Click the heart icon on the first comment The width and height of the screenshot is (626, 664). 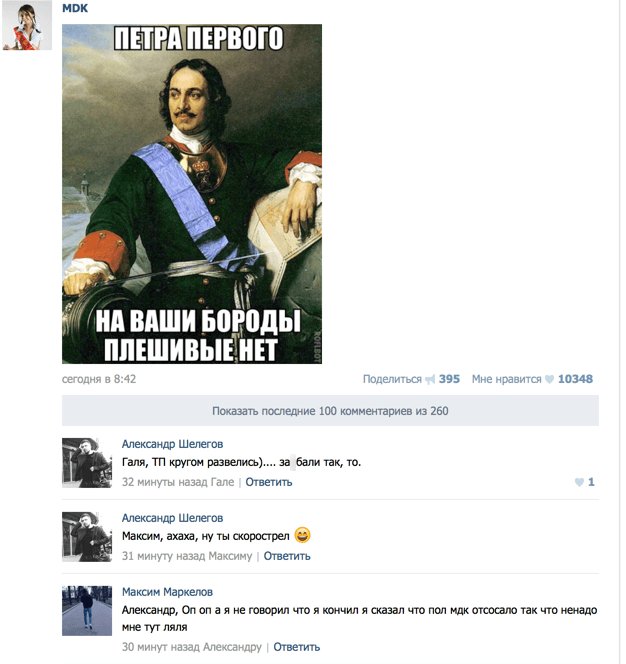coord(579,482)
